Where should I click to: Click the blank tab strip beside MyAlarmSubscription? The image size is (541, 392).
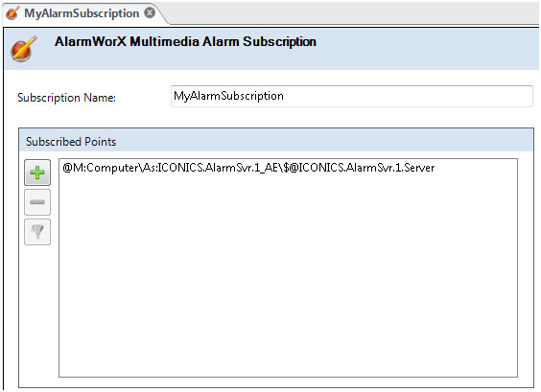[x=352, y=13]
